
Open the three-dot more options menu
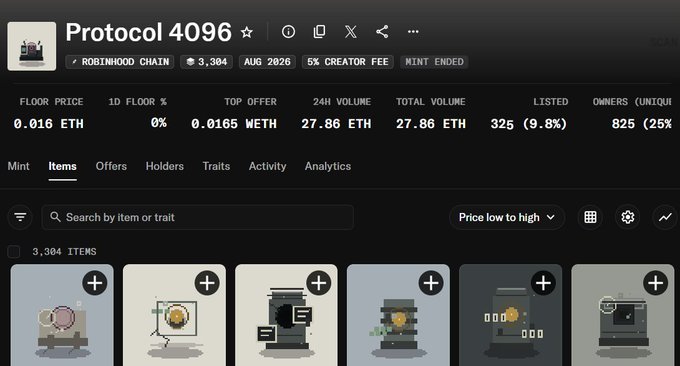coord(413,32)
